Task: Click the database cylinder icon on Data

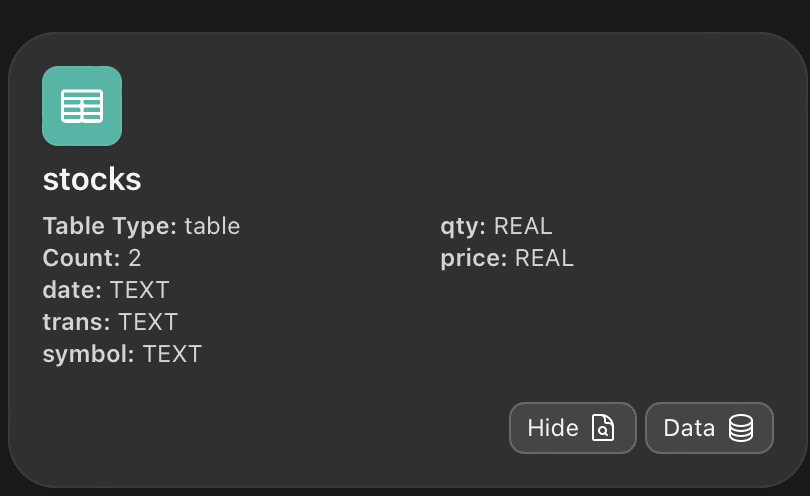Action: tap(740, 428)
